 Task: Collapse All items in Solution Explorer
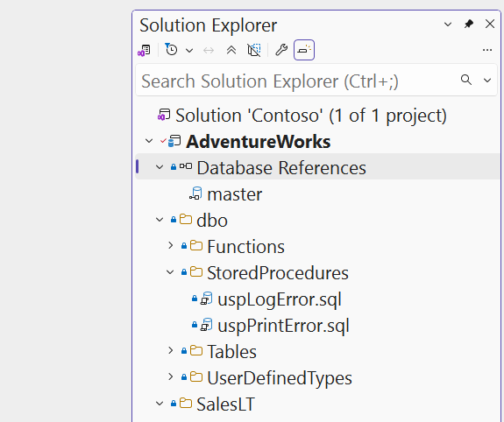(x=231, y=50)
